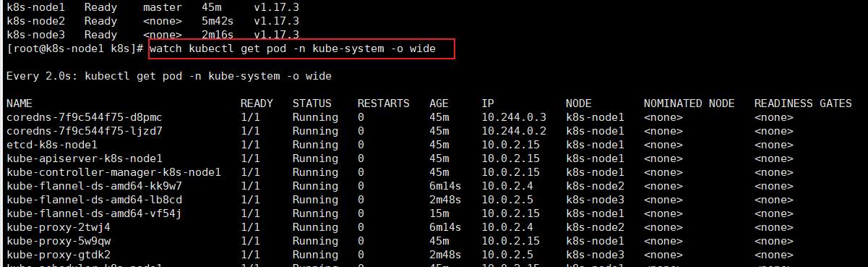
Task: Click the 10.0.2.4 IP in kube-flannel kk9w7 row
Action: coord(507,186)
